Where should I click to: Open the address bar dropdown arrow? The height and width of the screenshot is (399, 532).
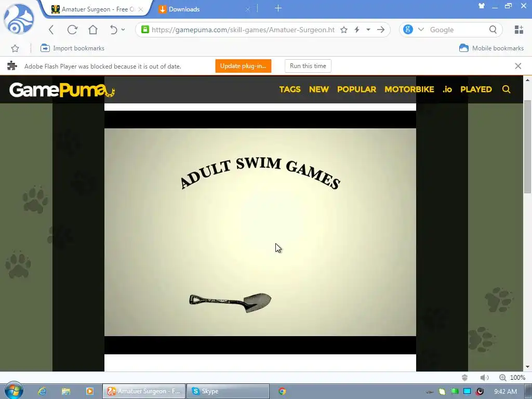[368, 30]
